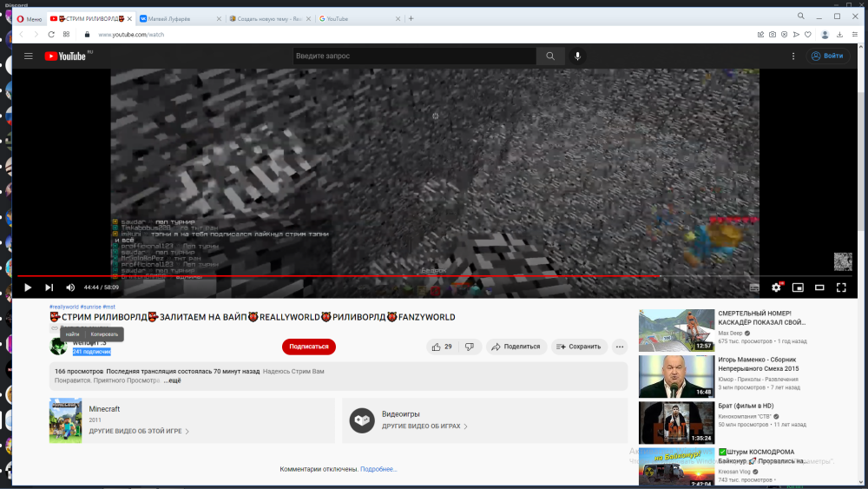Enter full screen mode

pos(841,287)
